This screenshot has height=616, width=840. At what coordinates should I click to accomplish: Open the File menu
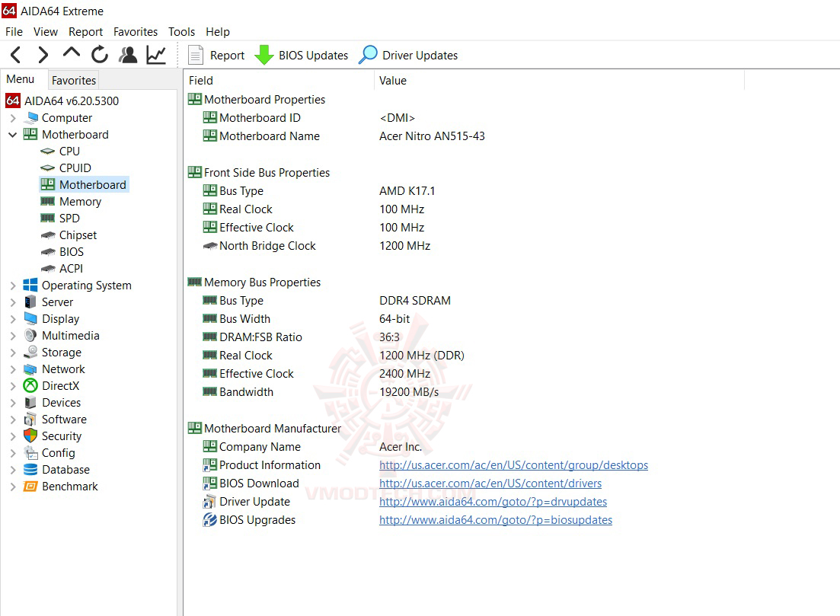tap(14, 32)
